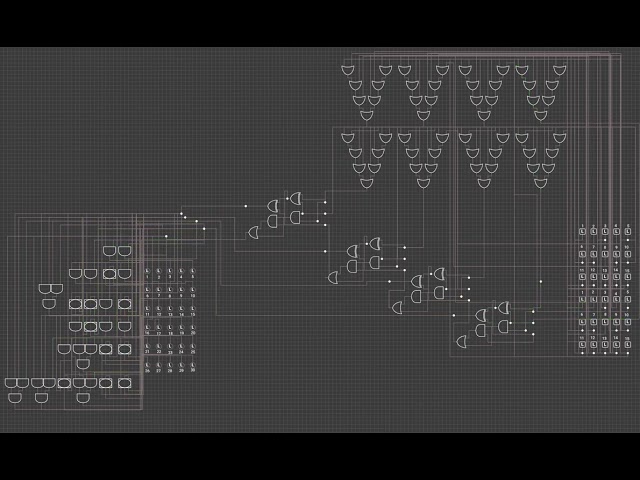Click the round LED labeled 11
640x480 pixels.
(148, 309)
